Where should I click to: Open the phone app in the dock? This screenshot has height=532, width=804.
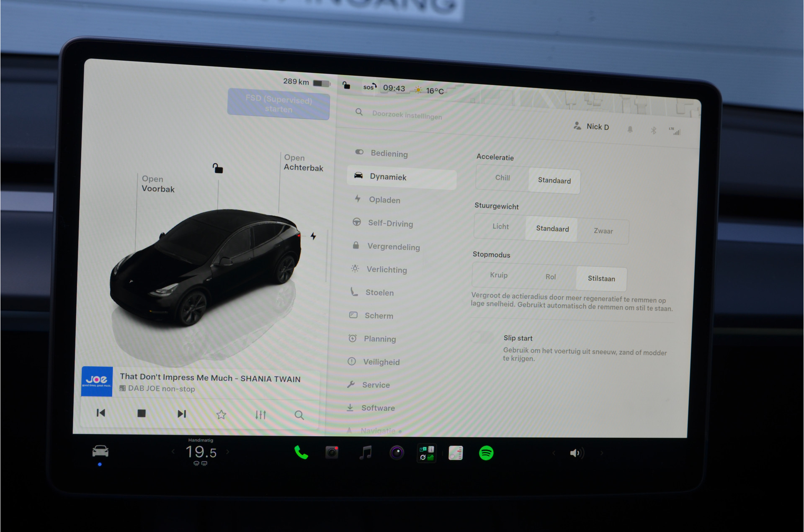tap(301, 452)
